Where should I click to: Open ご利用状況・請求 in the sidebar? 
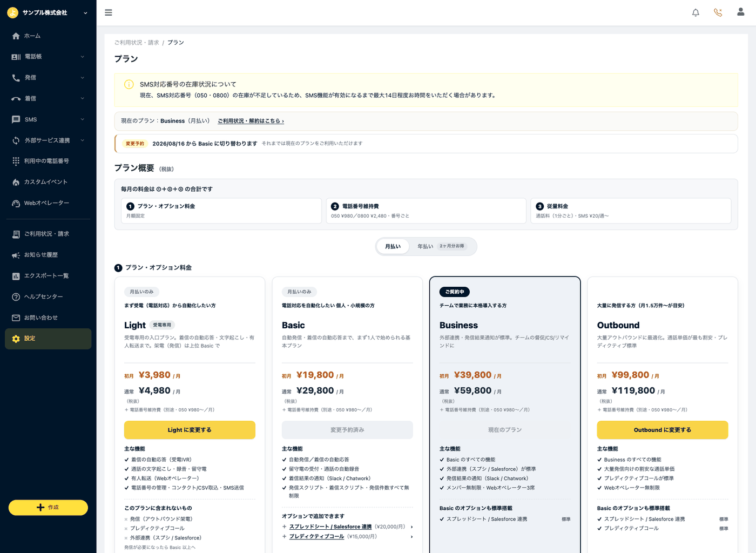click(x=48, y=234)
